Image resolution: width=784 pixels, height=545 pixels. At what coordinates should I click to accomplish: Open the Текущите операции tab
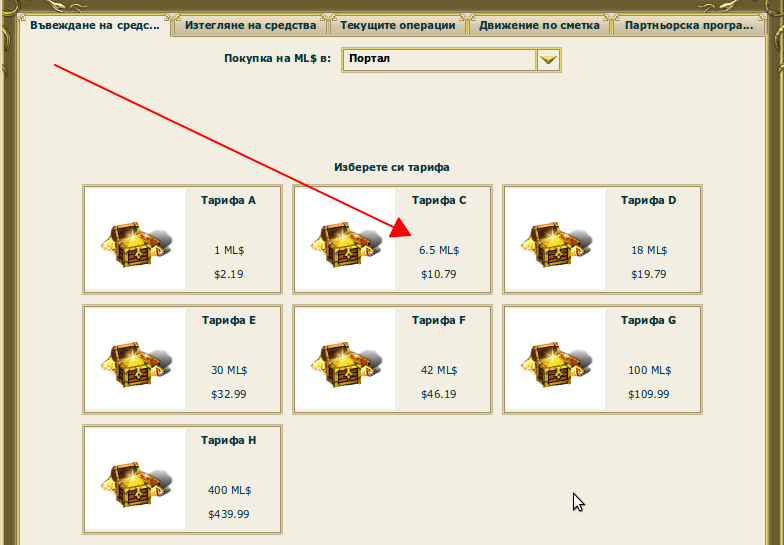click(397, 25)
